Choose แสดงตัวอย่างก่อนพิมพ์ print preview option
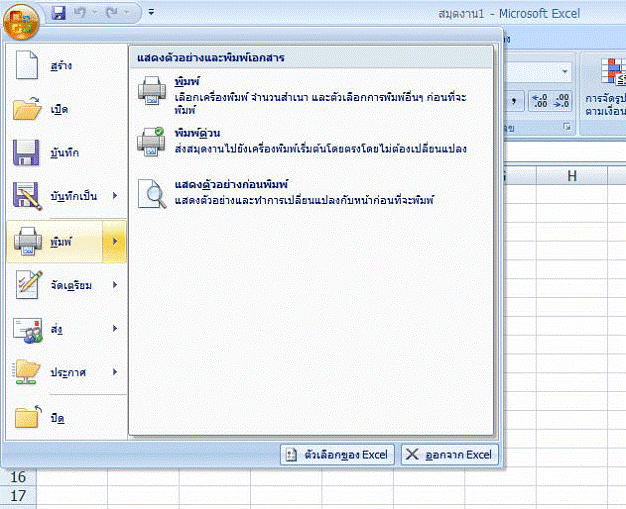Screen dimensions: 626x509 311,193
